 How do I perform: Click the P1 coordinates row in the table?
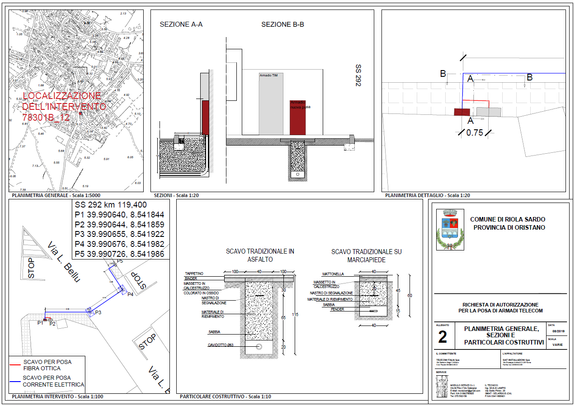click(119, 215)
